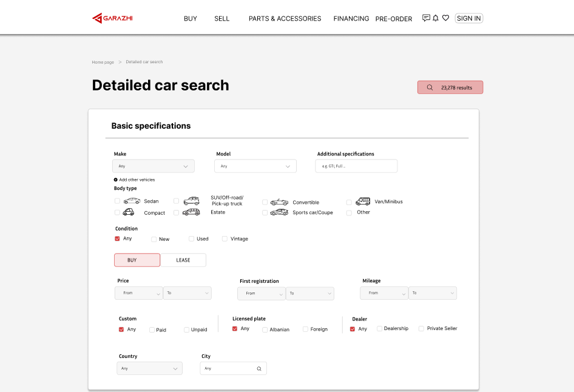Screen dimensions: 574x392
Task: Open notifications bell icon
Action: point(436,18)
